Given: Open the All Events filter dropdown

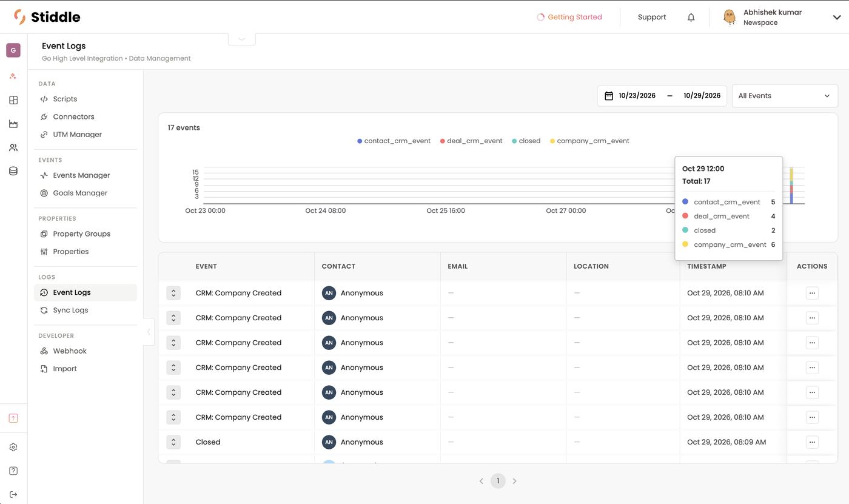Looking at the screenshot, I should [x=785, y=96].
